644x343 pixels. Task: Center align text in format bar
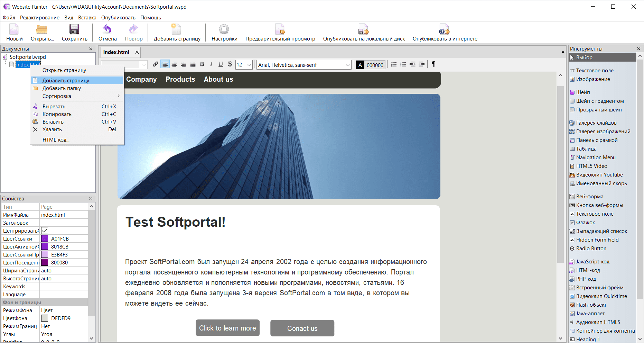point(174,64)
